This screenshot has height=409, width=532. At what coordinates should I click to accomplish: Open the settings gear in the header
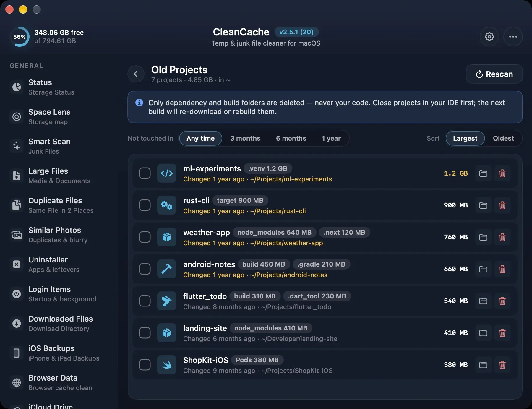click(489, 37)
